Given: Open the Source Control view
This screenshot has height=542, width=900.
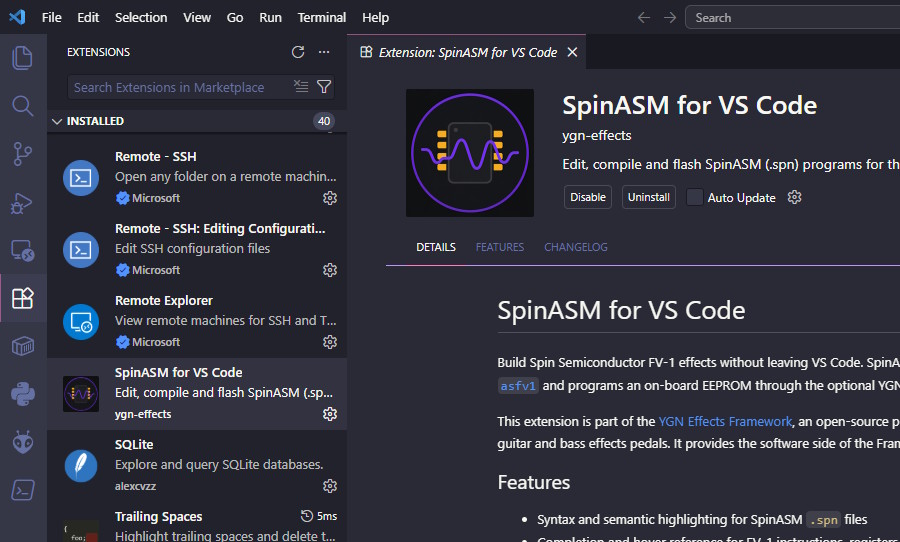Looking at the screenshot, I should coord(22,154).
